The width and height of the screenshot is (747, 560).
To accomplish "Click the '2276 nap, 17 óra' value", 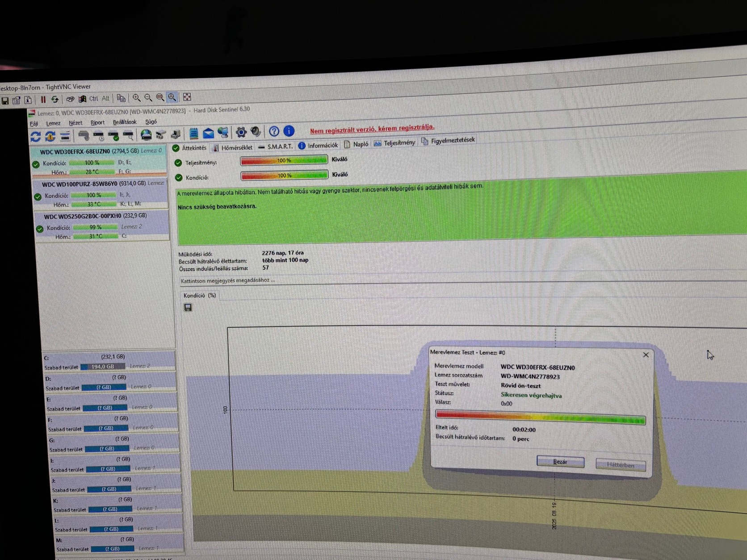I will [x=283, y=253].
